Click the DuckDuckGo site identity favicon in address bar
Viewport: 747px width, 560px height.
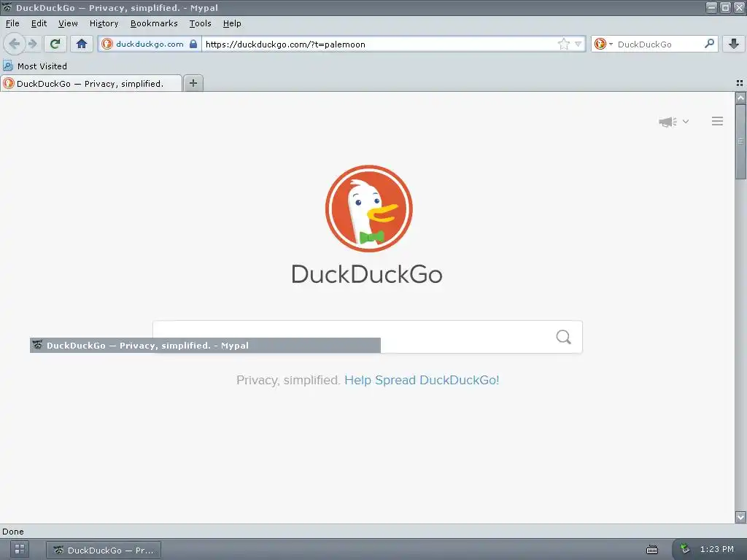pos(107,44)
